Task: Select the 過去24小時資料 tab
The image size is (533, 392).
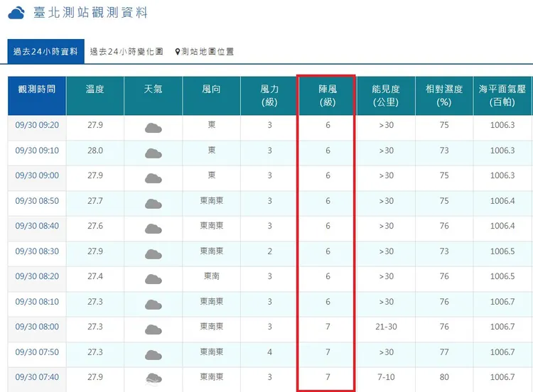Action: (46, 51)
